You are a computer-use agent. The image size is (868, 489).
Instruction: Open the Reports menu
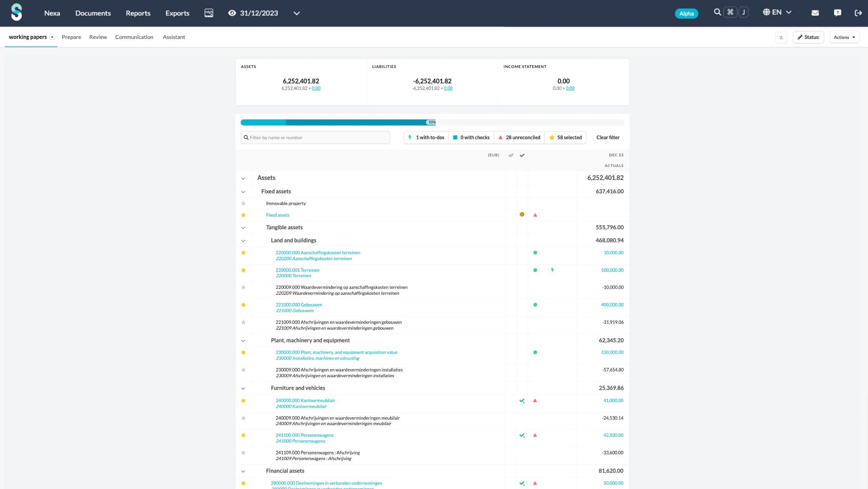[138, 13]
